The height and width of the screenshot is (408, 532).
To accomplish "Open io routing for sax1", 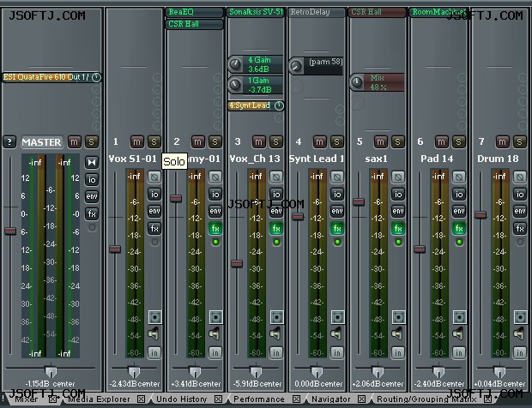I will click(398, 195).
